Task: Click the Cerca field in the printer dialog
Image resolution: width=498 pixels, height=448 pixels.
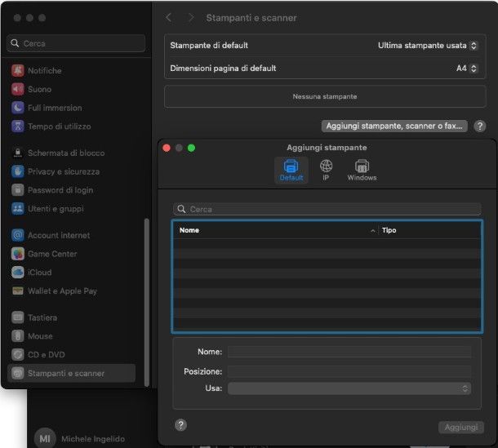Action: click(x=327, y=209)
